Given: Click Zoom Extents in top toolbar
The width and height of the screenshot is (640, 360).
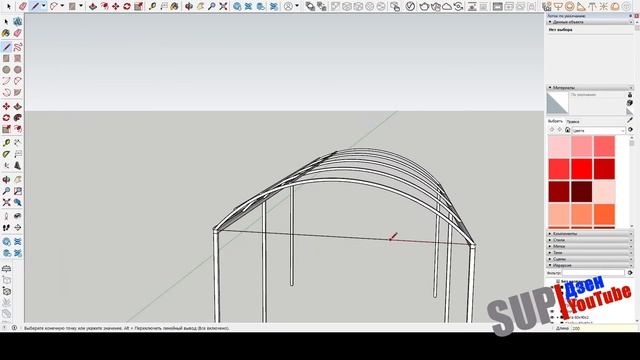Looking at the screenshot, I should [223, 6].
